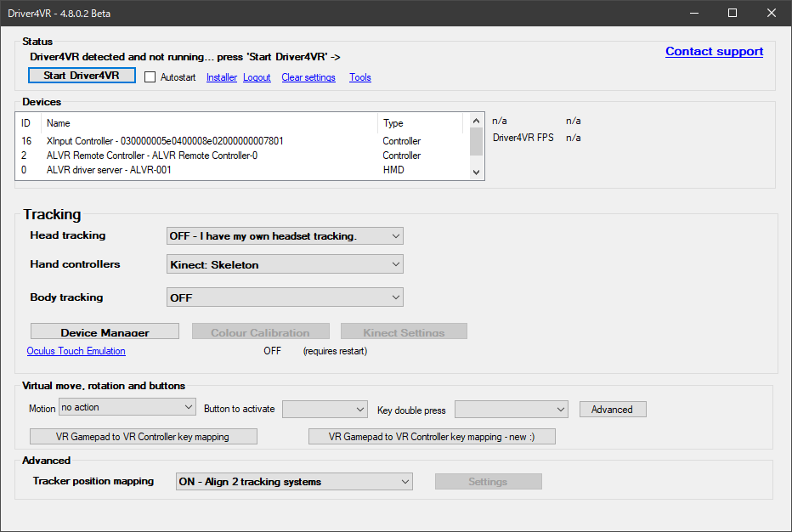Enable the Autostart checkbox
This screenshot has width=792, height=532.
tap(150, 77)
